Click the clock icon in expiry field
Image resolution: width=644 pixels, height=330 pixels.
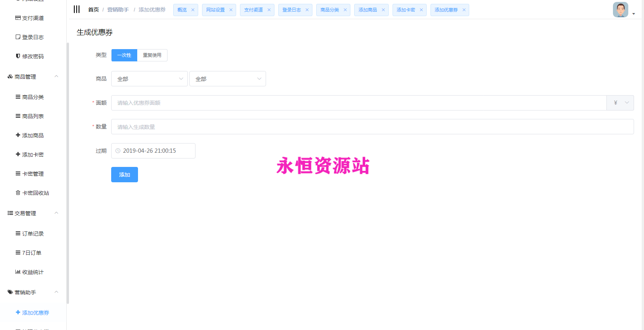[118, 151]
